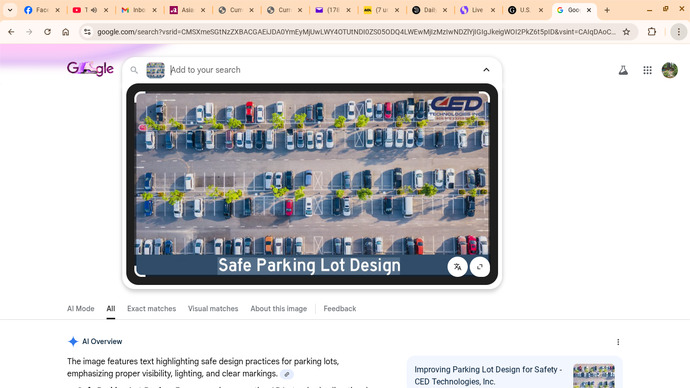
Task: Click the search magnifier icon
Action: [134, 70]
